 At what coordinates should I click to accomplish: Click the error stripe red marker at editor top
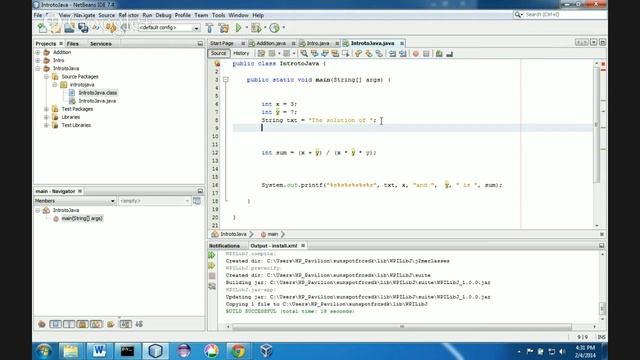tap(603, 64)
